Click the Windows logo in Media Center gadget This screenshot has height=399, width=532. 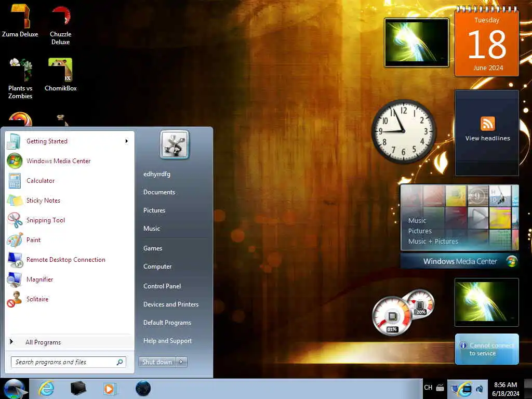coord(511,261)
